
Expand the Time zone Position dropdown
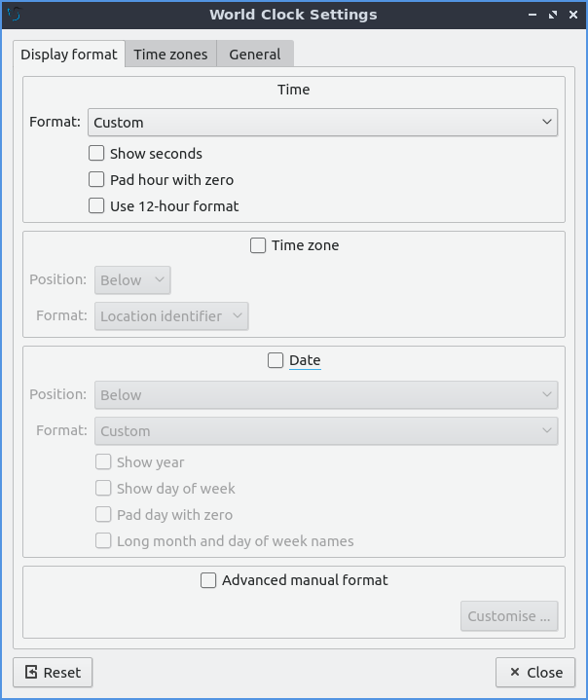pyautogui.click(x=132, y=280)
